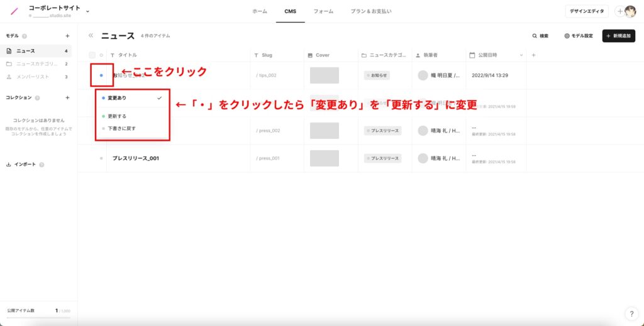The image size is (644, 326).
Task: Select the ニュース model in sidebar
Action: coord(36,51)
